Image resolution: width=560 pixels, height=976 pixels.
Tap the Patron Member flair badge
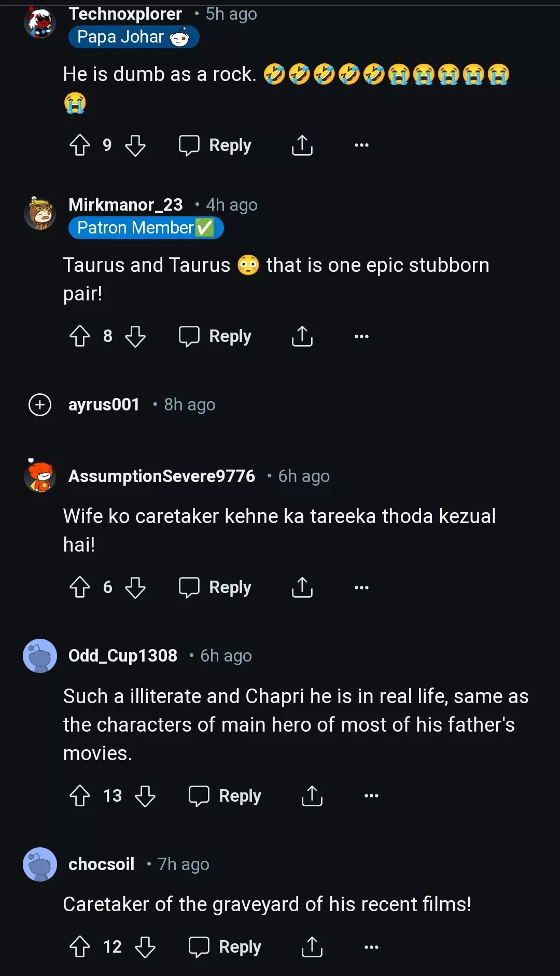(x=146, y=228)
